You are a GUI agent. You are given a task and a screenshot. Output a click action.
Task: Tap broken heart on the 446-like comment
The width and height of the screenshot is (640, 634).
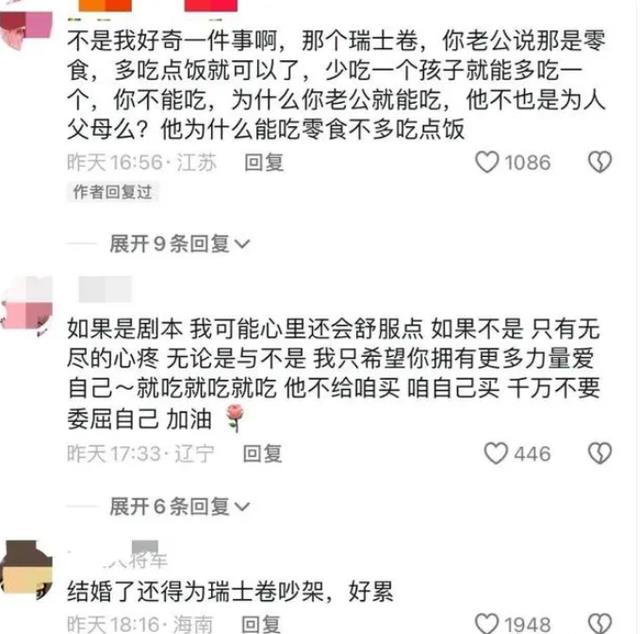coord(600,454)
